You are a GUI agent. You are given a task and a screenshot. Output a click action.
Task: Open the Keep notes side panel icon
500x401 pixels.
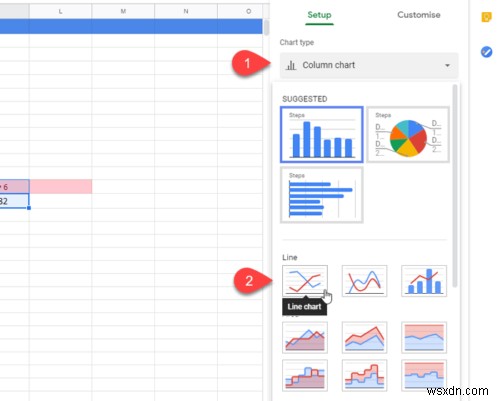[x=486, y=17]
